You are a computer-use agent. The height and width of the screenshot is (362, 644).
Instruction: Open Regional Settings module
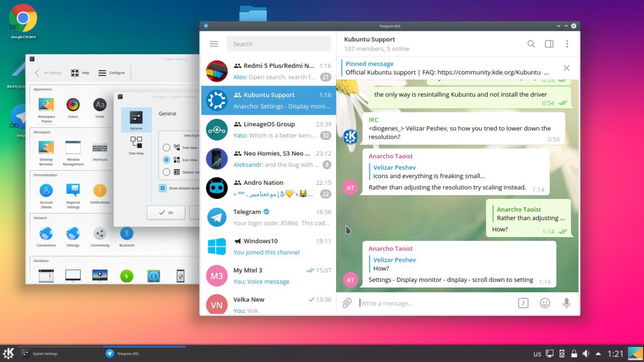tap(73, 195)
